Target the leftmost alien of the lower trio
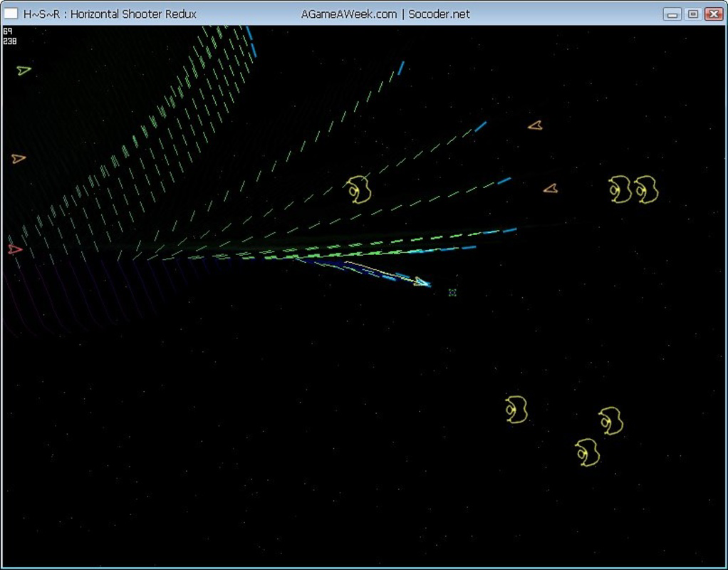This screenshot has width=728, height=570. (x=516, y=409)
